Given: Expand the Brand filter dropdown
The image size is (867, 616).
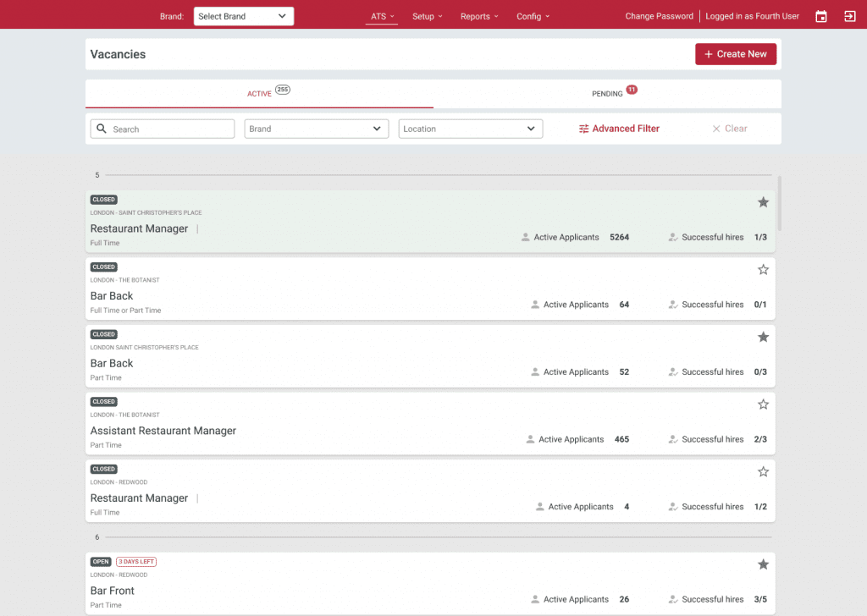Looking at the screenshot, I should [x=316, y=129].
